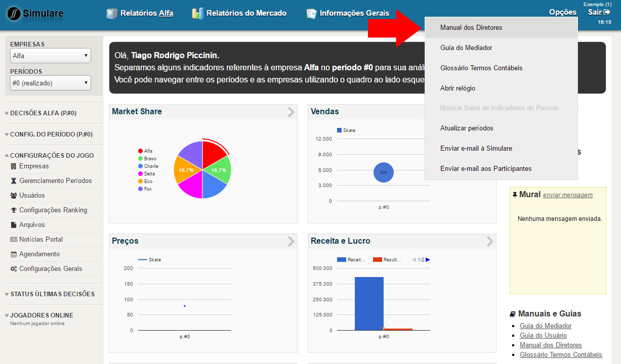Open Manual dos Diretores link under Manuais
The image size is (621, 364).
551,345
